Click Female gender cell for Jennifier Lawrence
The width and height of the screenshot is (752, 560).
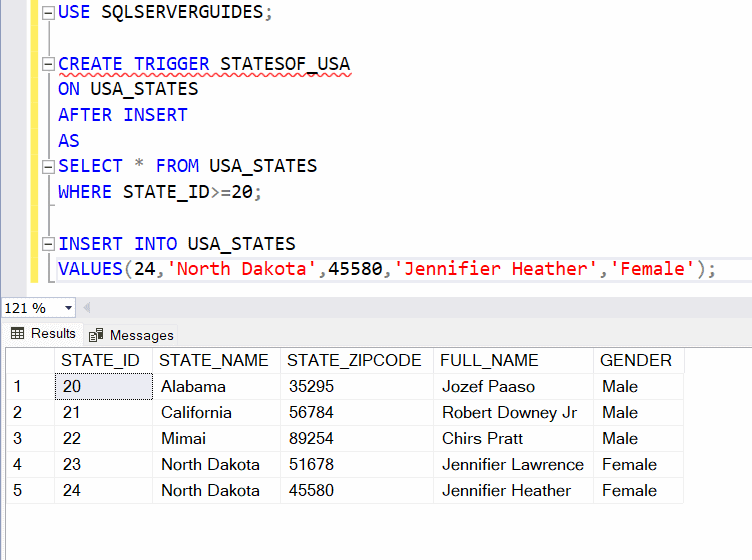click(x=638, y=464)
